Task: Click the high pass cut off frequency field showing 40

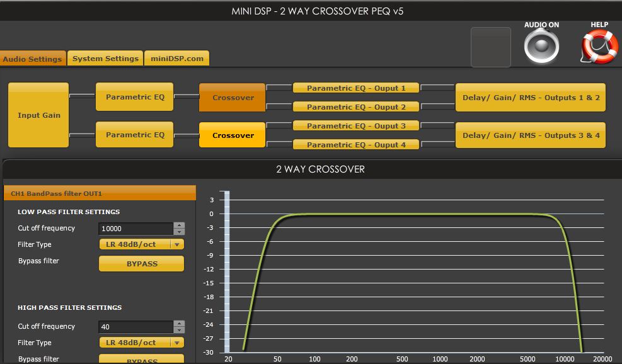Action: (135, 327)
